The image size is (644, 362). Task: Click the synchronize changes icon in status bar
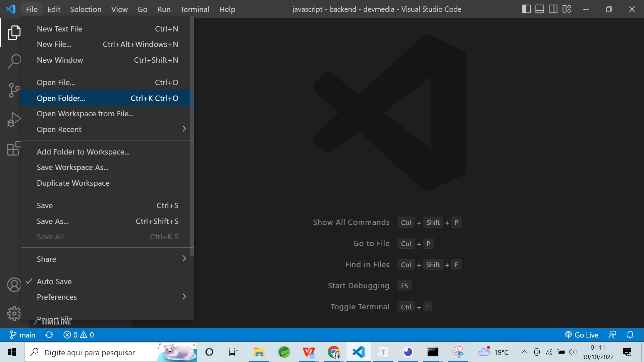coord(49,335)
